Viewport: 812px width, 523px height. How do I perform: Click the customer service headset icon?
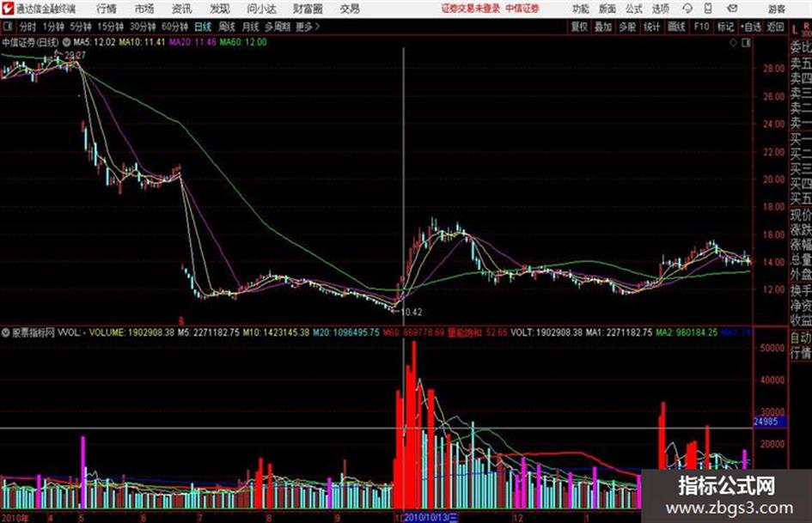pos(687,9)
